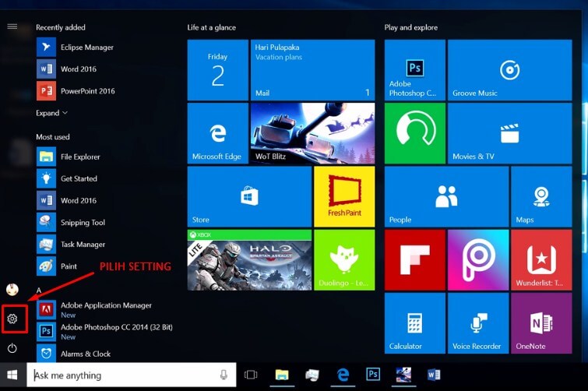588x391 pixels.
Task: Open the WoT Blitz game tile
Action: [313, 133]
